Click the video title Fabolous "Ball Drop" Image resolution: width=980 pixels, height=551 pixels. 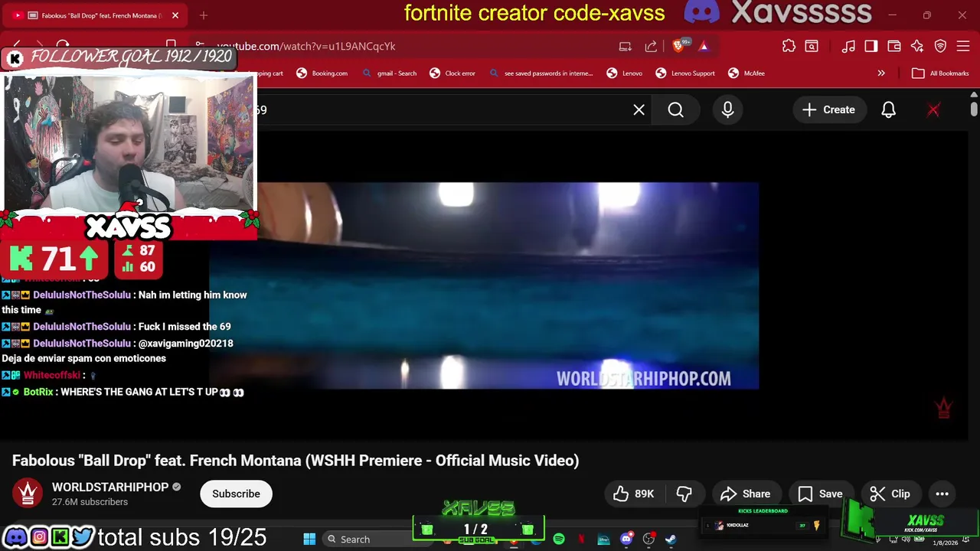[x=296, y=461]
